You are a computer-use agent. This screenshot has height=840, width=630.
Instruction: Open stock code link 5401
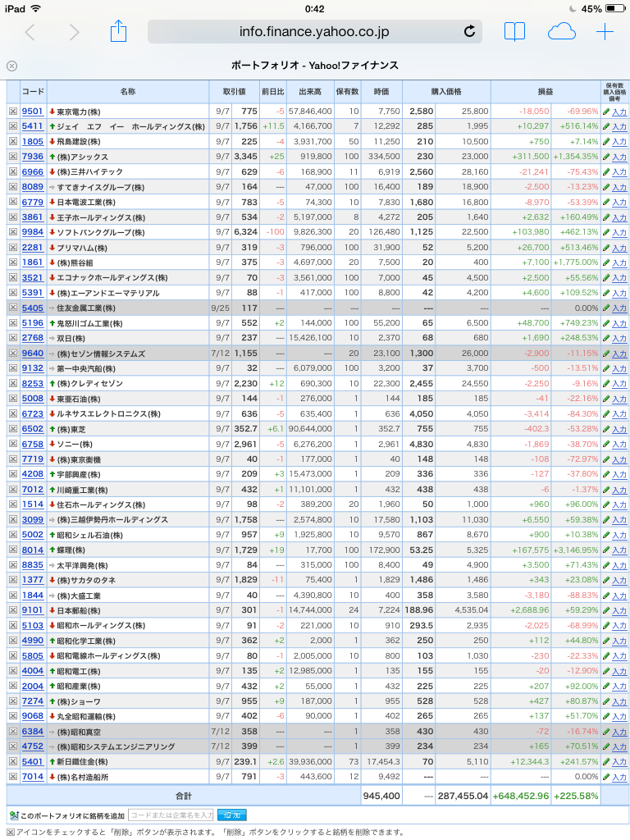click(x=33, y=762)
